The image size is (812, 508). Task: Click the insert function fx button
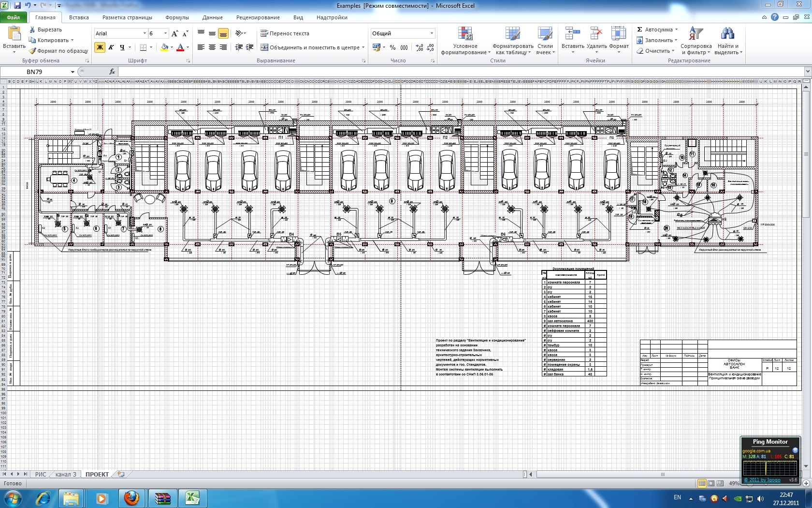pos(112,72)
